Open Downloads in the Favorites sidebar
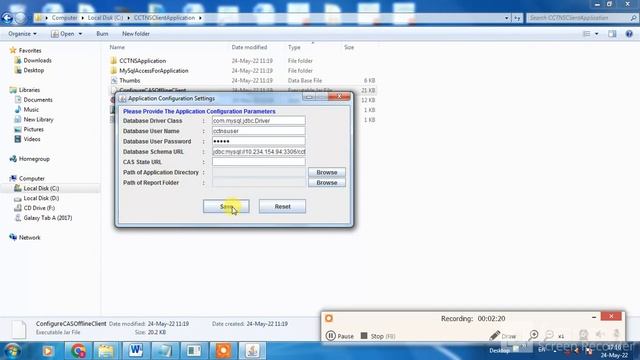 click(37, 60)
